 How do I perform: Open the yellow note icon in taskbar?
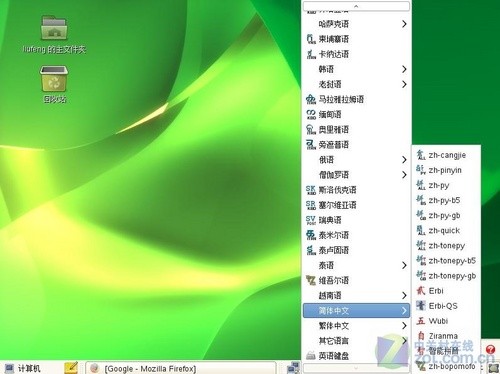click(x=71, y=368)
